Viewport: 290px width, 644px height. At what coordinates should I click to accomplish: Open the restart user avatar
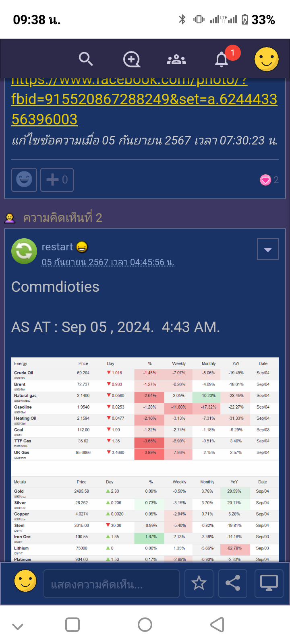24,251
